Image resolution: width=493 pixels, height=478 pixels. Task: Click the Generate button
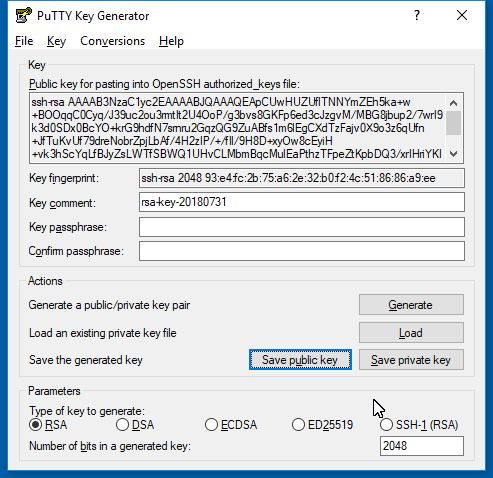point(411,304)
